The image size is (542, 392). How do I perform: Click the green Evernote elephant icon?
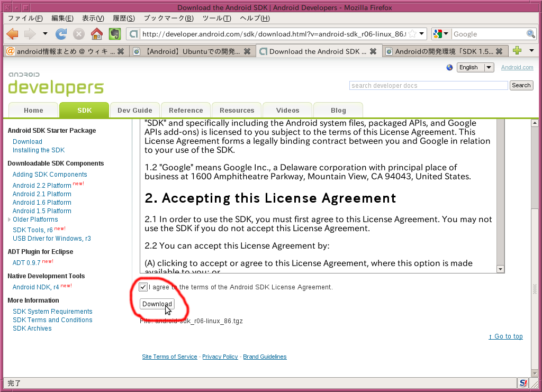coord(115,34)
